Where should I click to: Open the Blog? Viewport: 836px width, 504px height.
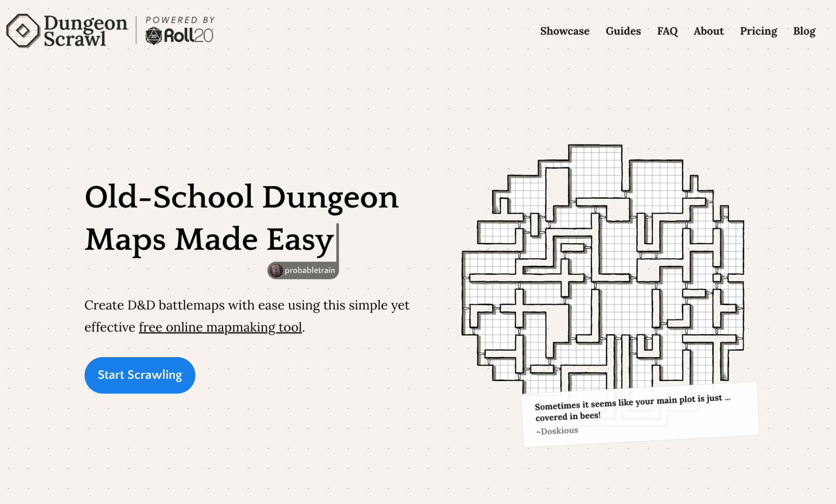click(804, 31)
